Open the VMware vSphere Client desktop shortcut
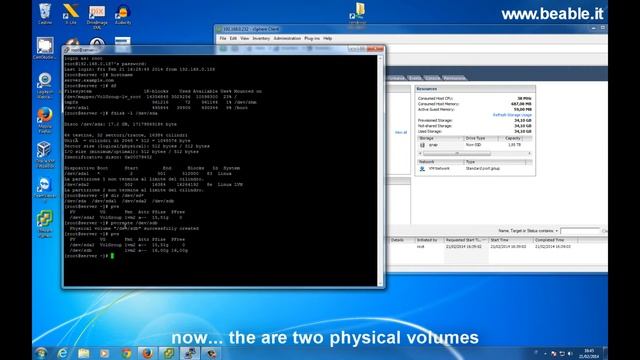This screenshot has width=640, height=360. tap(45, 224)
